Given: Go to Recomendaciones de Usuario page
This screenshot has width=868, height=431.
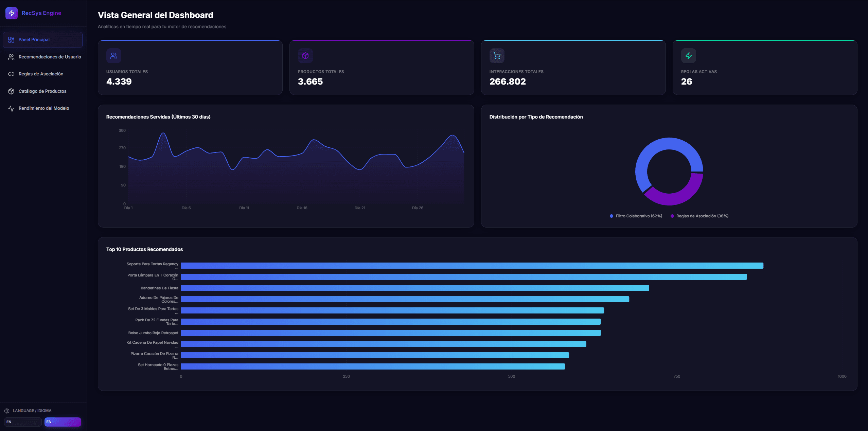Looking at the screenshot, I should pyautogui.click(x=50, y=57).
